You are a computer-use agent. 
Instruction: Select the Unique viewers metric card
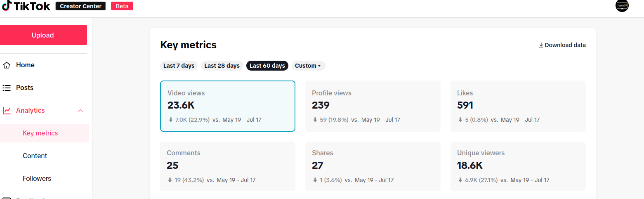(518, 166)
